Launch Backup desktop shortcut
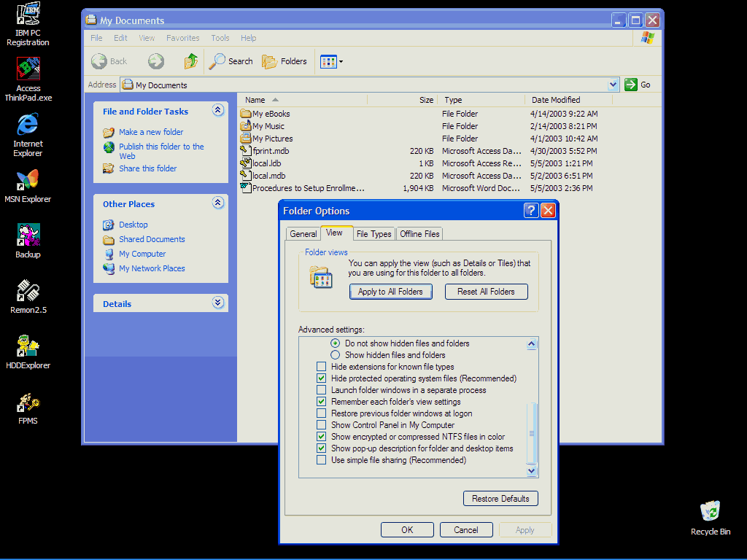This screenshot has height=560, width=747. pyautogui.click(x=28, y=241)
